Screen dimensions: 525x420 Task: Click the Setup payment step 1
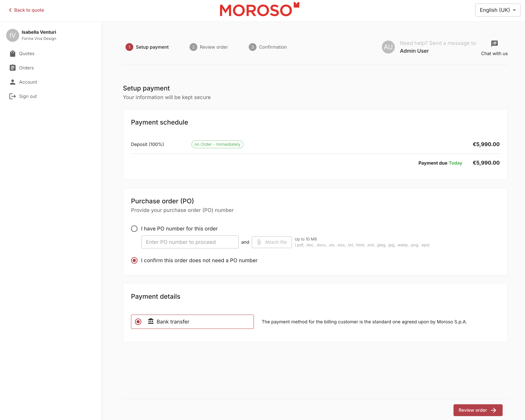coord(147,47)
